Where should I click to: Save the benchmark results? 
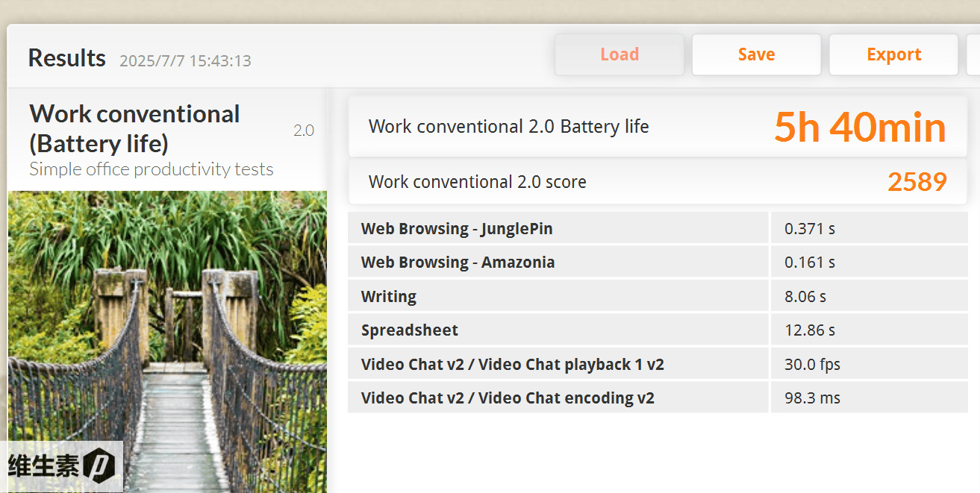(756, 54)
